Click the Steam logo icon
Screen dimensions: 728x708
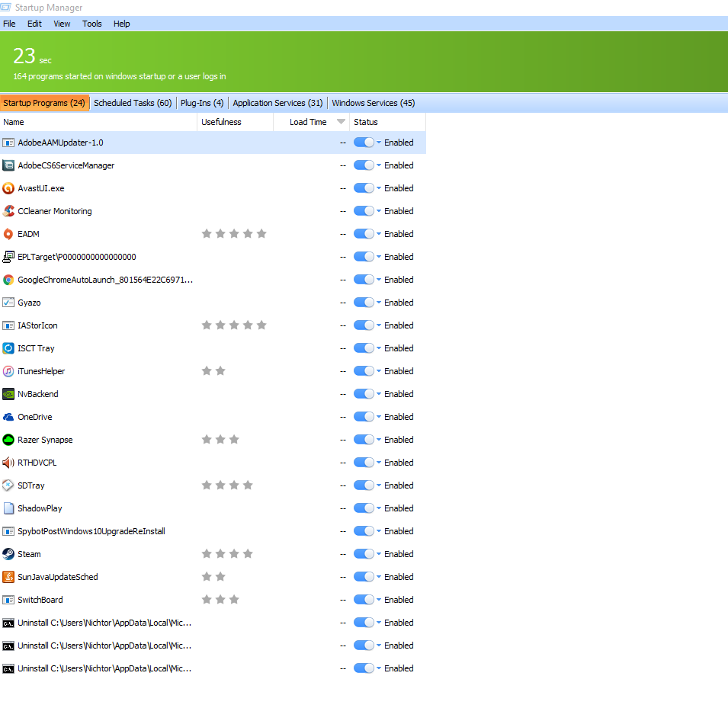point(8,554)
